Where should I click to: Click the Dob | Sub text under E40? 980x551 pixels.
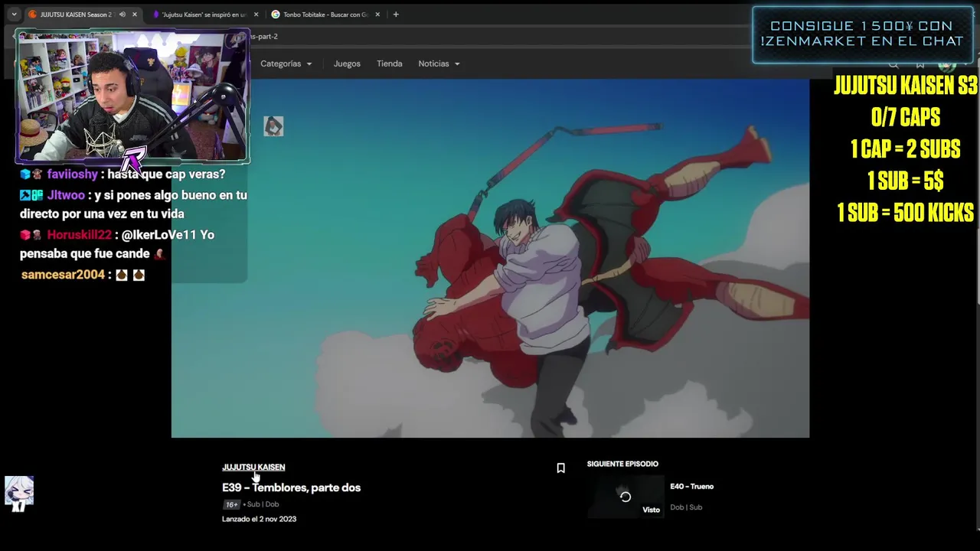point(686,507)
